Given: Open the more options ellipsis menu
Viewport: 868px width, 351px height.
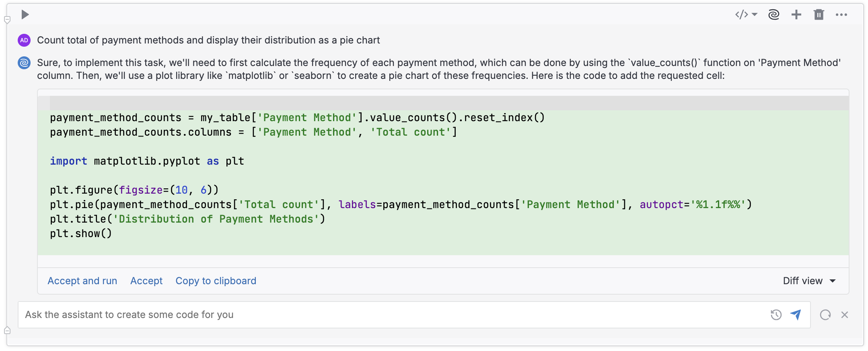Looking at the screenshot, I should tap(841, 15).
